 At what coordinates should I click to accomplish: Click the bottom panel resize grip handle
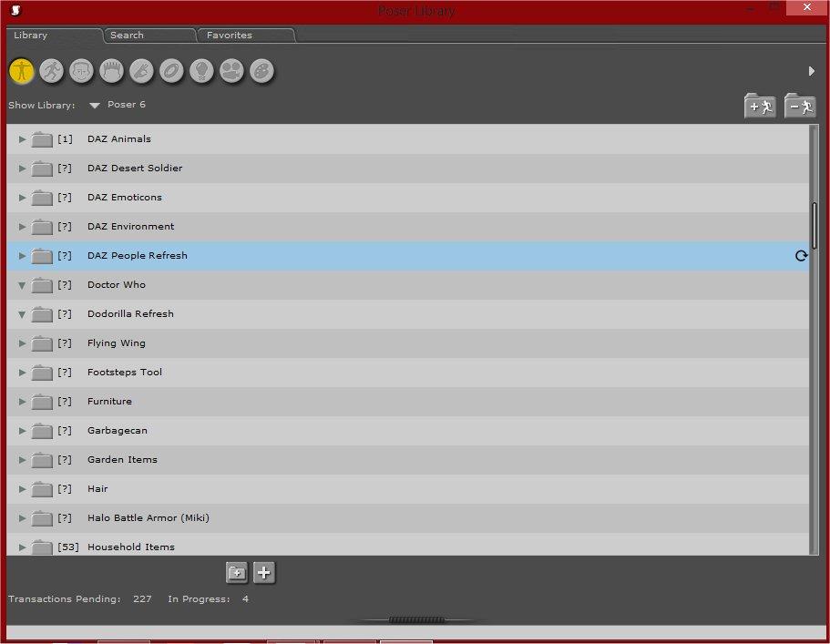(416, 619)
